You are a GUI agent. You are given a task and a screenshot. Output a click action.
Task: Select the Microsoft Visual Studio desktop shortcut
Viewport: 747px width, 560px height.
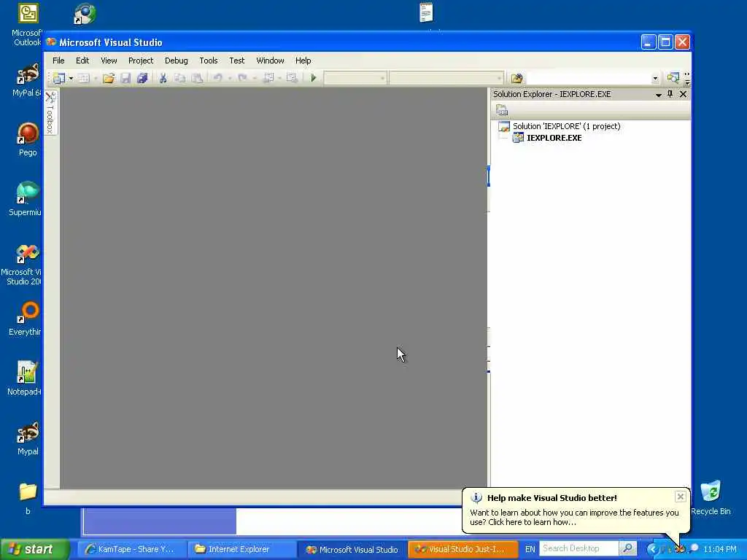22,264
